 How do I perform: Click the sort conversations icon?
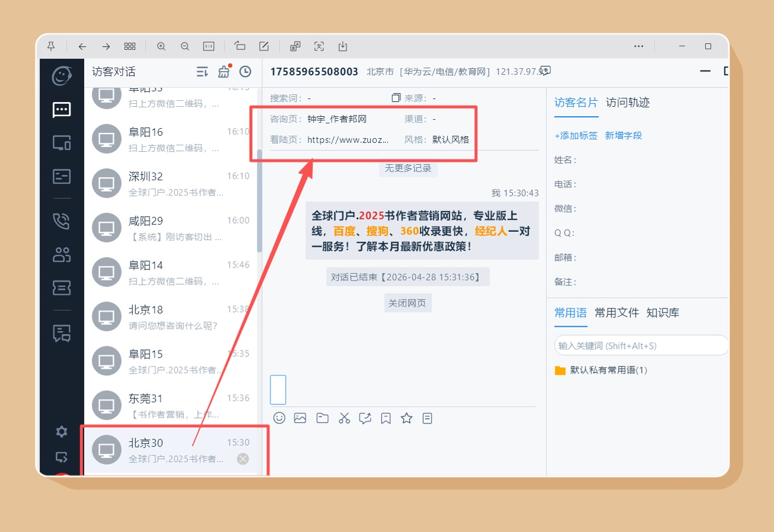point(202,72)
